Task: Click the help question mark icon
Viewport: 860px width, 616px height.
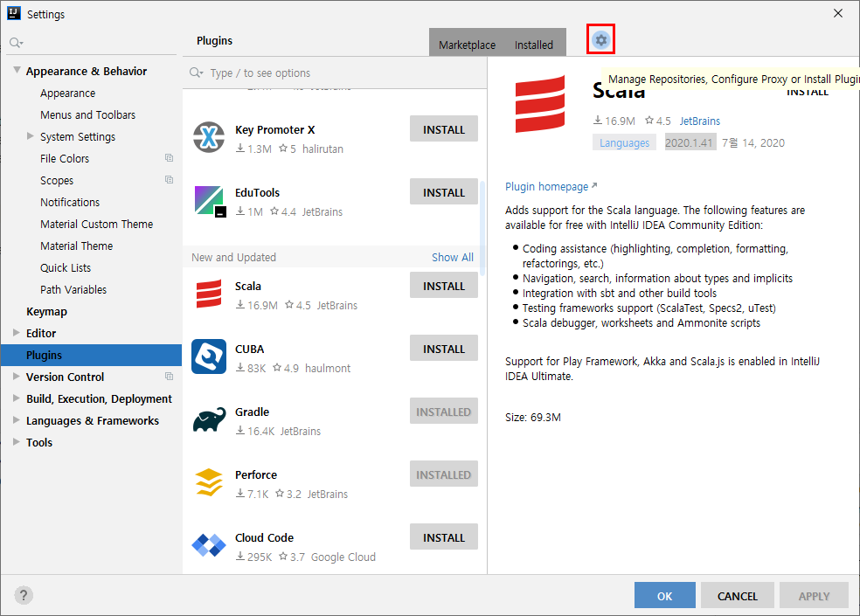Action: tap(24, 595)
